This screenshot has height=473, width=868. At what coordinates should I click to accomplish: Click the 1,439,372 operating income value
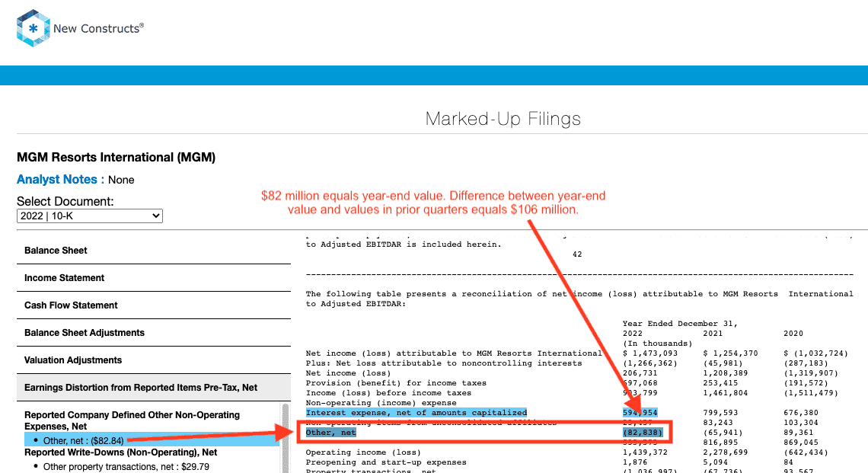645,452
